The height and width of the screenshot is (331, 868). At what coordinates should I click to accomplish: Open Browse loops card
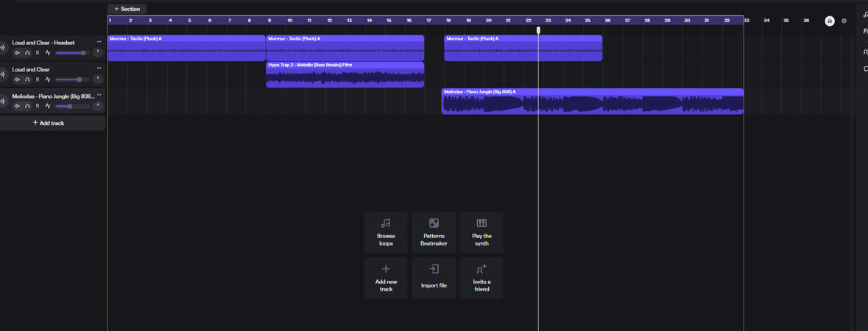pyautogui.click(x=386, y=232)
